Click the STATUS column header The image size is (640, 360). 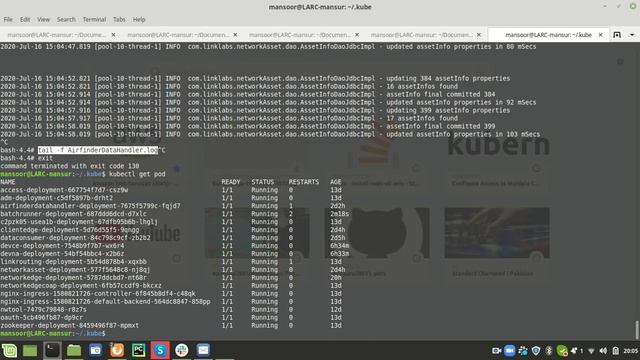[x=262, y=182]
